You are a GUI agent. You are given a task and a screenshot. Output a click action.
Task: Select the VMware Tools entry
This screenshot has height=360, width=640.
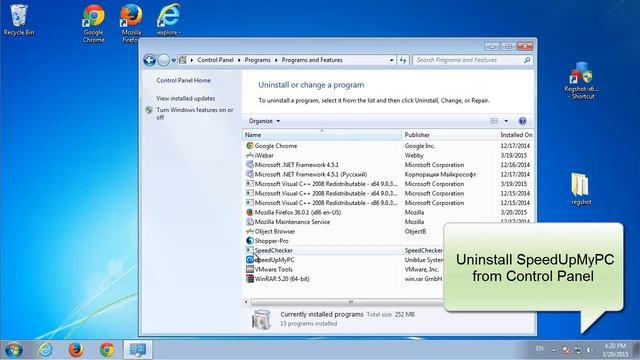(x=273, y=269)
